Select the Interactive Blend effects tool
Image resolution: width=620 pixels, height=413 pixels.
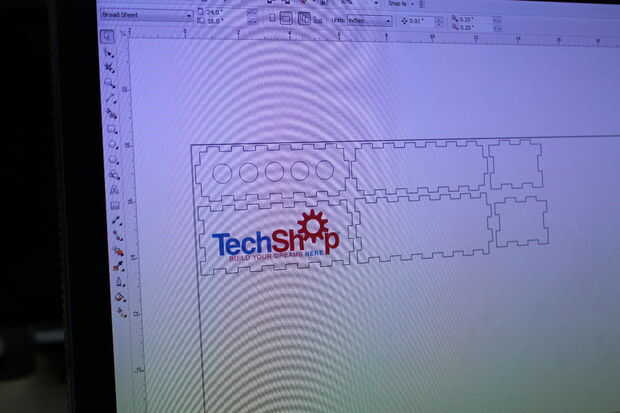(118, 251)
